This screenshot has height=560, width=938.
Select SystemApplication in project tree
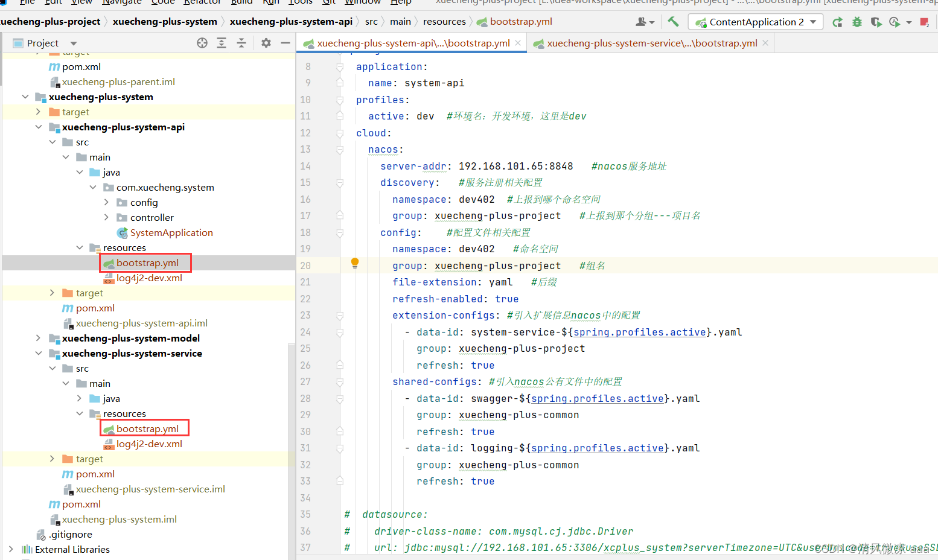171,233
